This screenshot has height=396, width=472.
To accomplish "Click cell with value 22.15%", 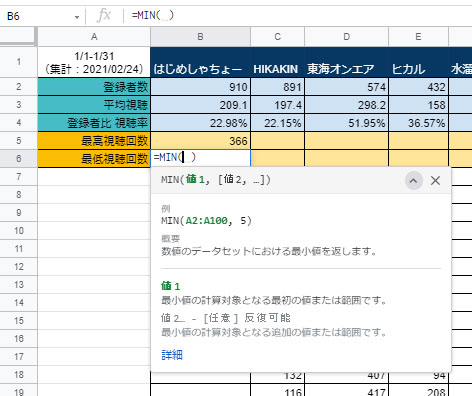I will pos(277,123).
